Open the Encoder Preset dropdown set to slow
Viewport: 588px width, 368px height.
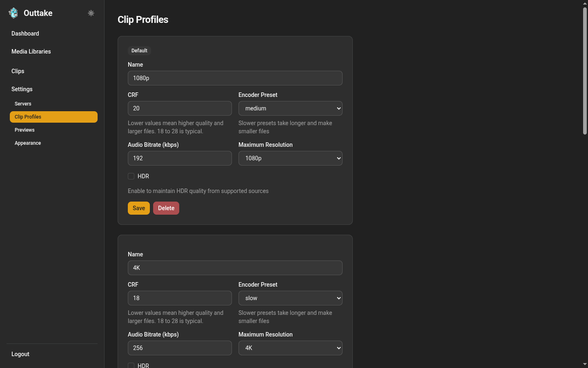(x=290, y=298)
